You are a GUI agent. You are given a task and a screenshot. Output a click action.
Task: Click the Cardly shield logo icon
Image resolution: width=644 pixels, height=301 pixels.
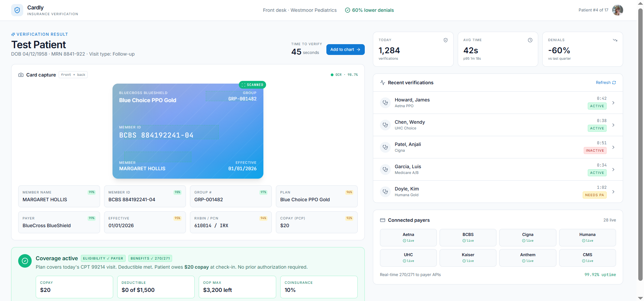(17, 10)
